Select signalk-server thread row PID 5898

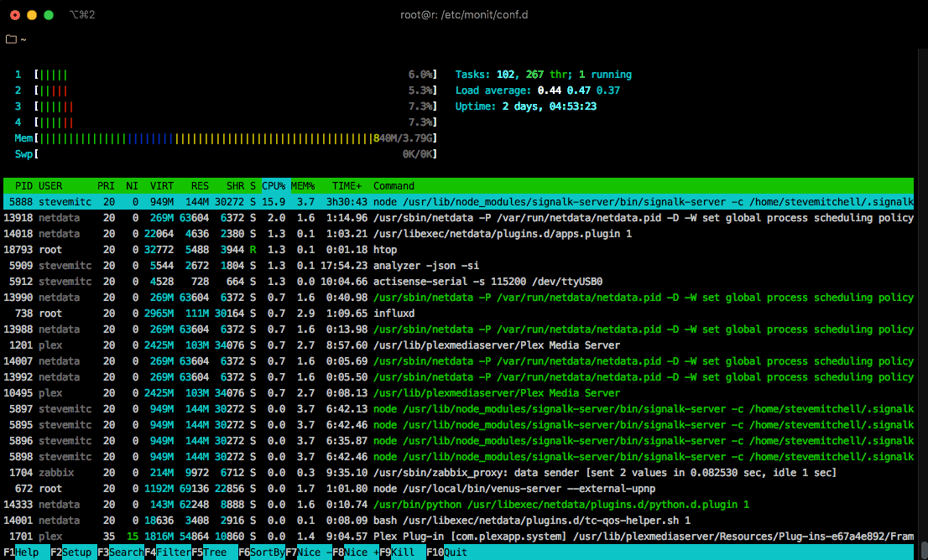click(459, 457)
